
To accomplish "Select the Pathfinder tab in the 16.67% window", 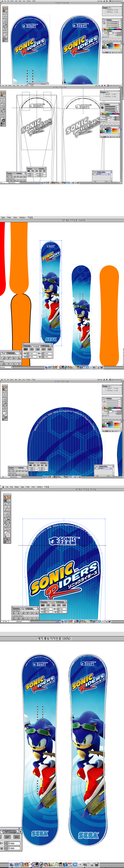I will coord(11,353).
